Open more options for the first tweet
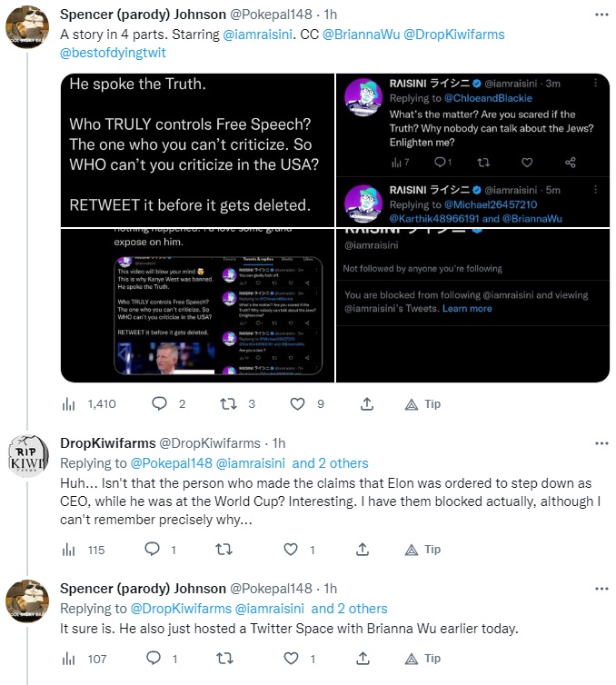Image resolution: width=616 pixels, height=685 pixels. pos(601,15)
